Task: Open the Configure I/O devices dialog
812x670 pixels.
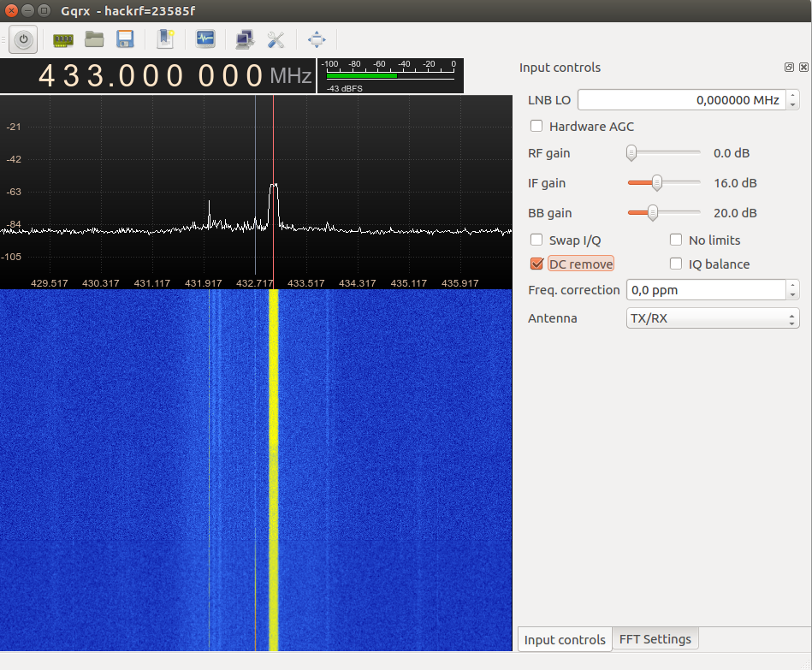Action: [x=62, y=39]
